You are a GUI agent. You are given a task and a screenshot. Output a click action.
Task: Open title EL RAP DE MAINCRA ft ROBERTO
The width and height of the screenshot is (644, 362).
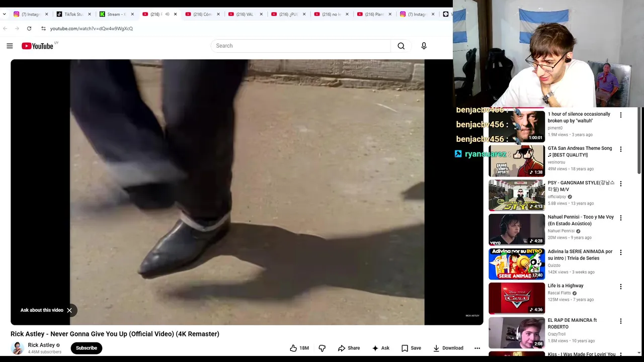pos(572,323)
